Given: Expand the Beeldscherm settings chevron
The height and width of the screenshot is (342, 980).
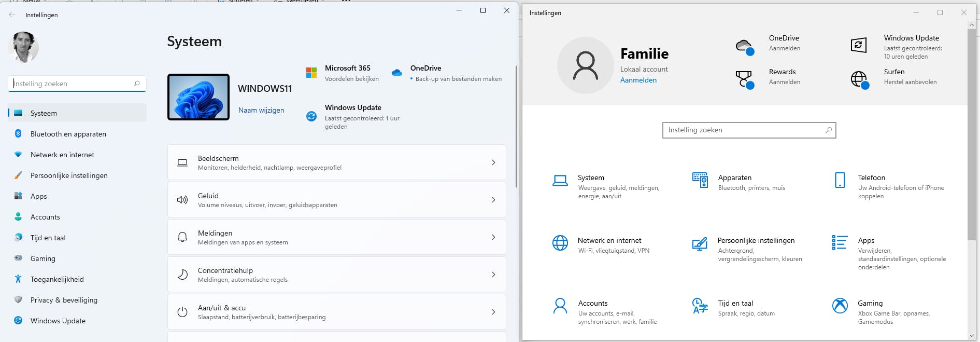Looking at the screenshot, I should click(493, 162).
